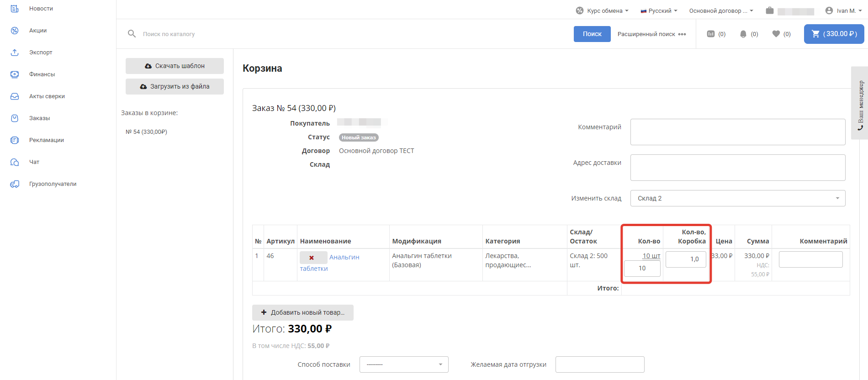Open notifications via the bell icon
Screen dimensions: 868x380
743,34
